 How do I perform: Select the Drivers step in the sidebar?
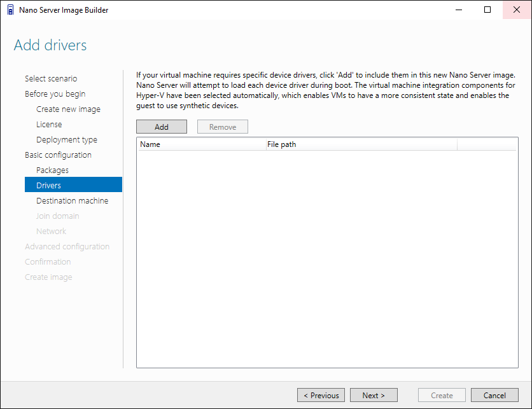point(73,184)
